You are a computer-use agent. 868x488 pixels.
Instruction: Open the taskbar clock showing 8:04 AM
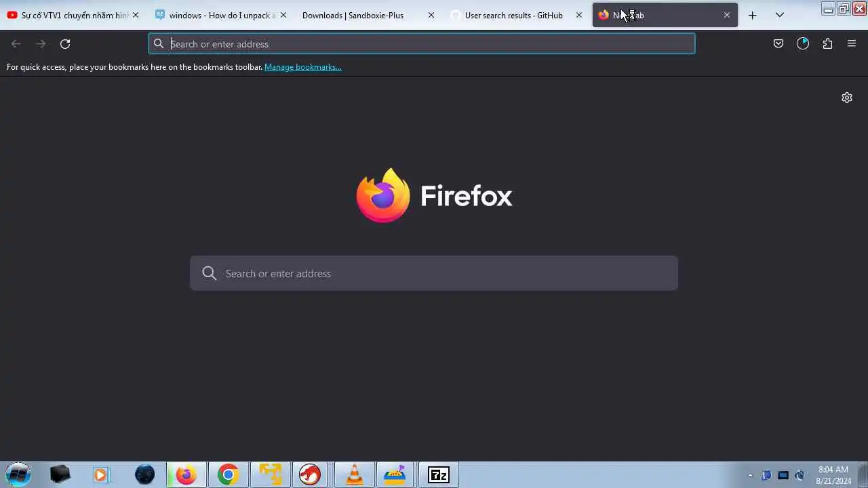point(833,475)
